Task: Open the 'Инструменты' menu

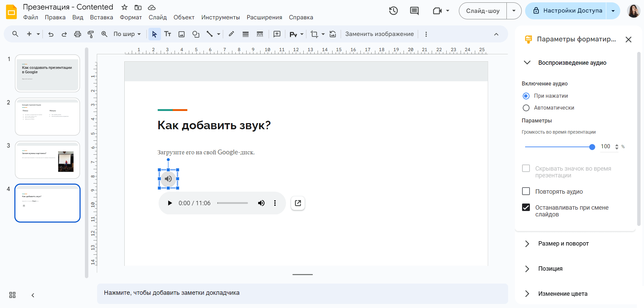Action: point(220,17)
